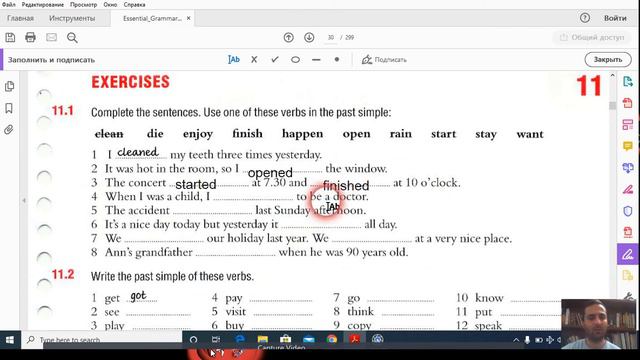Go to the next page arrow

[x=309, y=38]
